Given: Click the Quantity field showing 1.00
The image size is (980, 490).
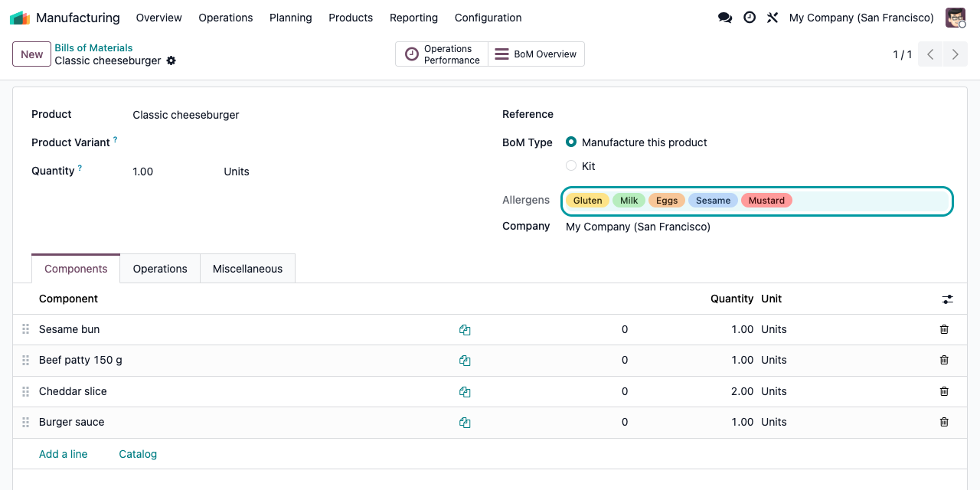Looking at the screenshot, I should pos(143,171).
